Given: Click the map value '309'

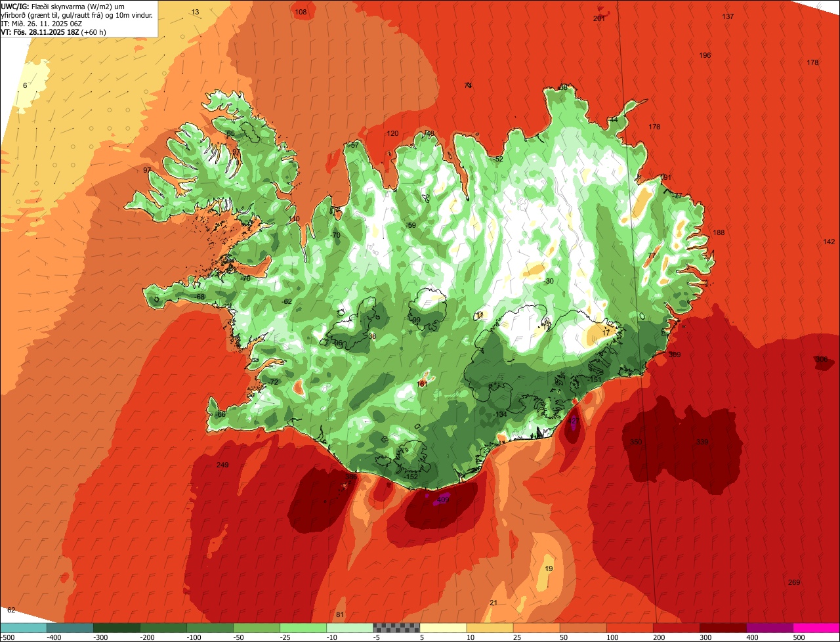Looking at the screenshot, I should 675,355.
